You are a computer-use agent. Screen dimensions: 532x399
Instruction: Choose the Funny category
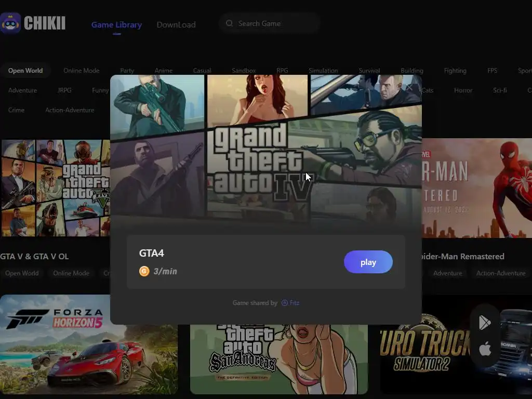(x=100, y=90)
